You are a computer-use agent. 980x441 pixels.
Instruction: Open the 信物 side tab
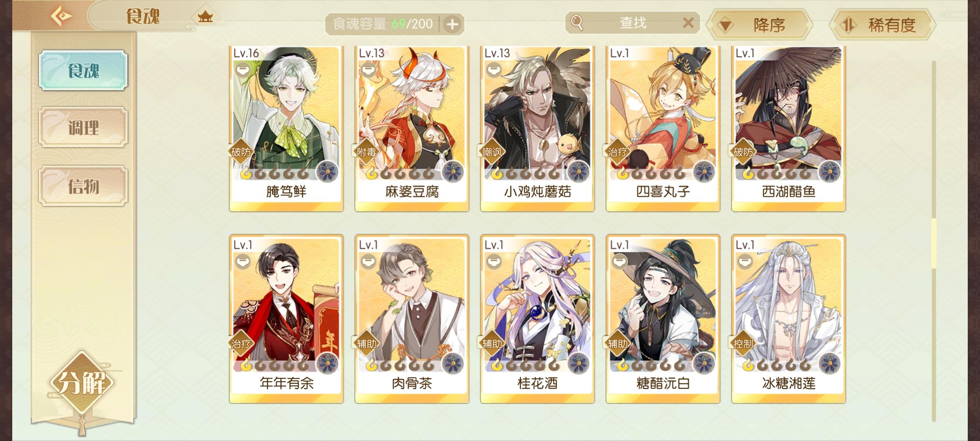(x=83, y=186)
